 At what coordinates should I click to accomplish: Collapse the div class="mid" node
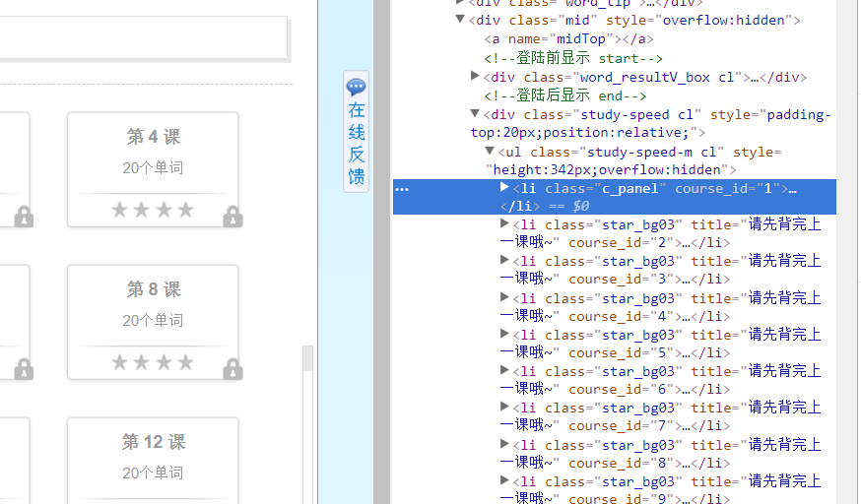(x=460, y=19)
